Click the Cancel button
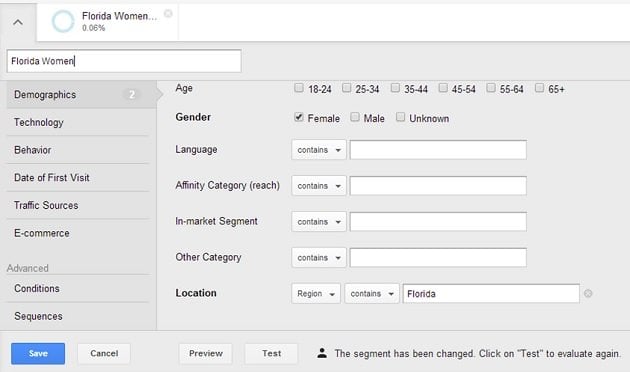Screen dimensions: 630x372 (104, 354)
